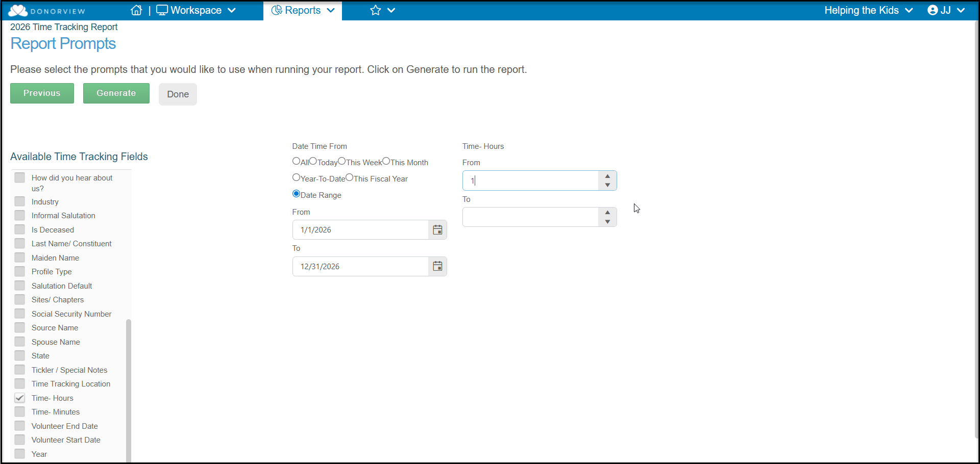The width and height of the screenshot is (980, 464).
Task: Select the This Month radio option
Action: click(x=386, y=161)
